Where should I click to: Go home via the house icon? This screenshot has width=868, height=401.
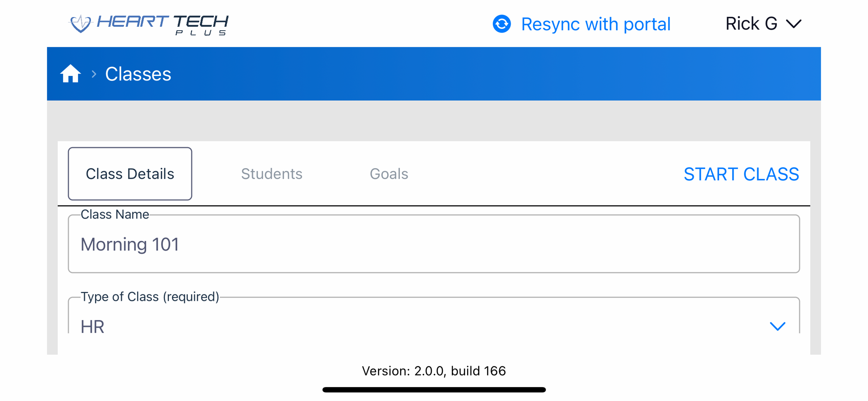(70, 74)
